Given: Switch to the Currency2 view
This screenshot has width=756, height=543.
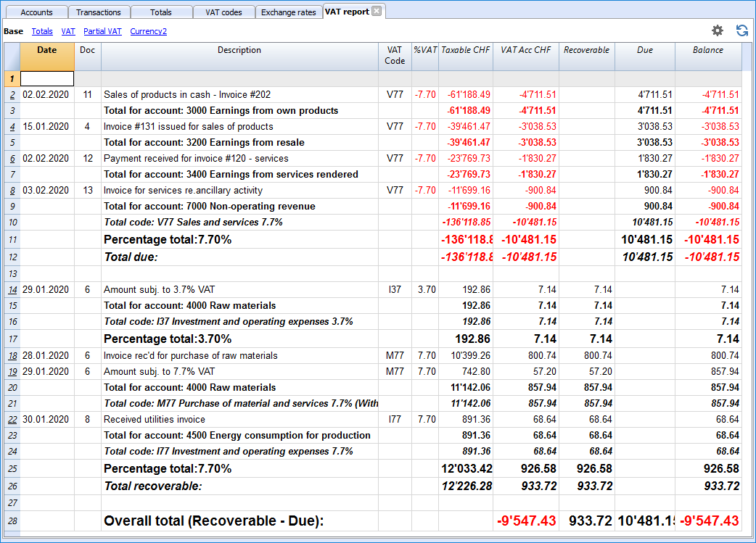Looking at the screenshot, I should [x=148, y=31].
